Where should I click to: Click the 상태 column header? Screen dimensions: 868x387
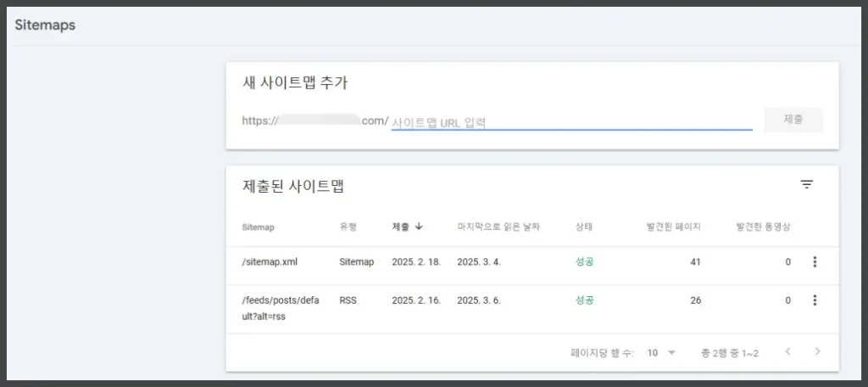[584, 227]
